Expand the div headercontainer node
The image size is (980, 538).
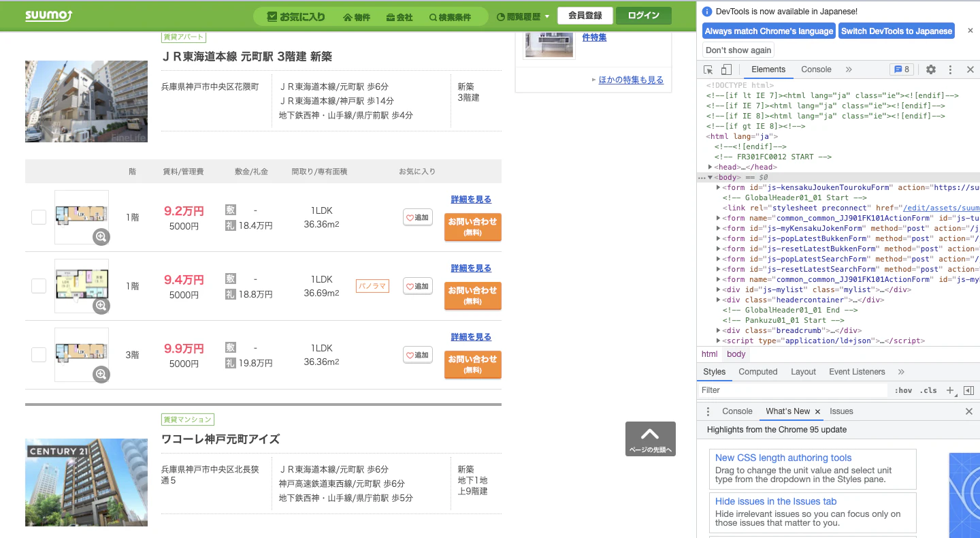pos(719,300)
